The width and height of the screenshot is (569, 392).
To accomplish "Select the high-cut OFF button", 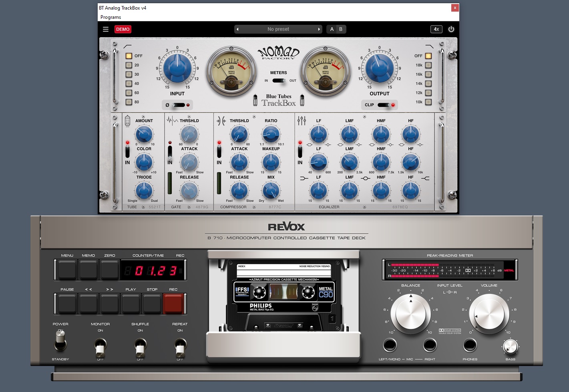I will coord(428,56).
